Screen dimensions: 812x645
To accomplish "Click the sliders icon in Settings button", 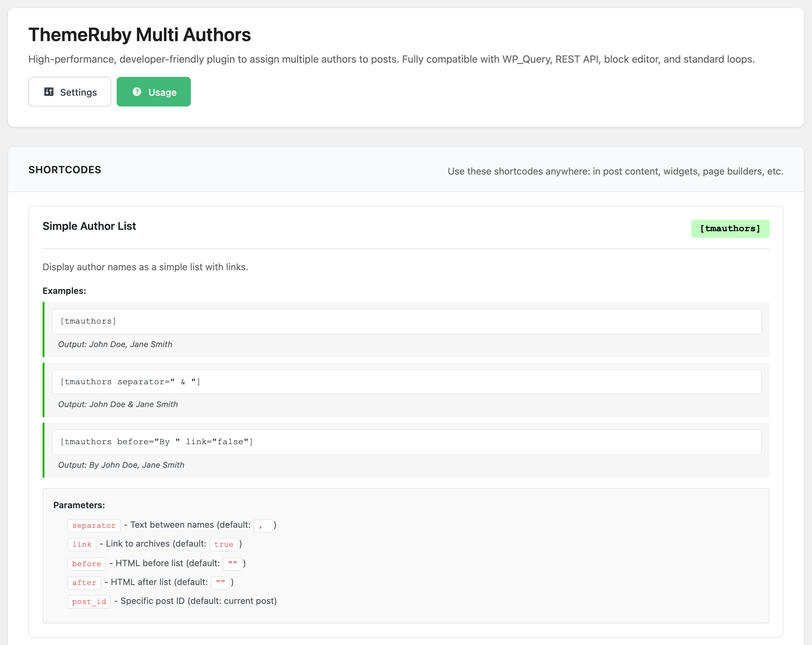I will [49, 92].
